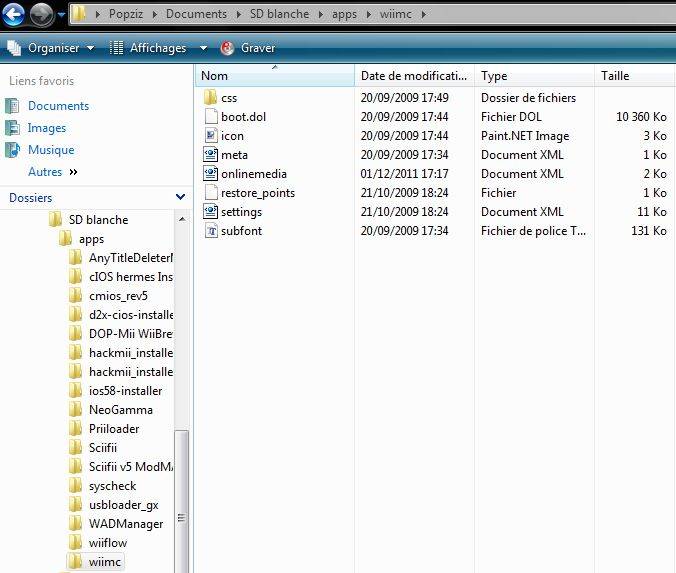Viewport: 676px width, 573px height.
Task: Select the css folder icon
Action: (210, 98)
